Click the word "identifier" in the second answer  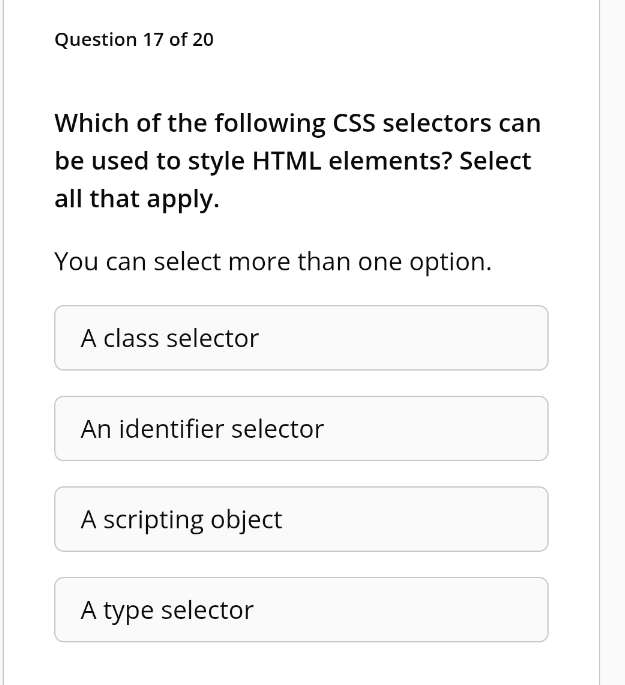click(171, 429)
